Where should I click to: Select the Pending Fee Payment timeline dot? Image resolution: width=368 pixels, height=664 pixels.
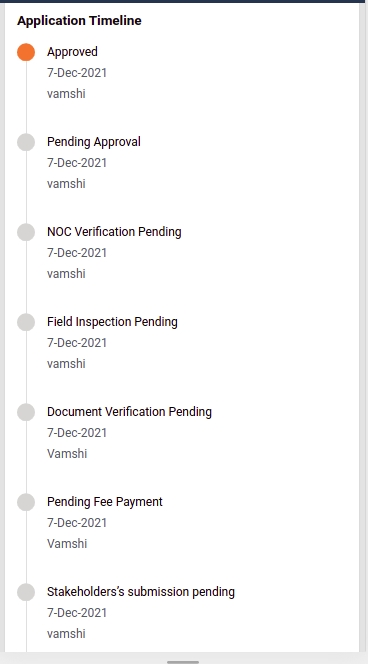click(x=26, y=502)
